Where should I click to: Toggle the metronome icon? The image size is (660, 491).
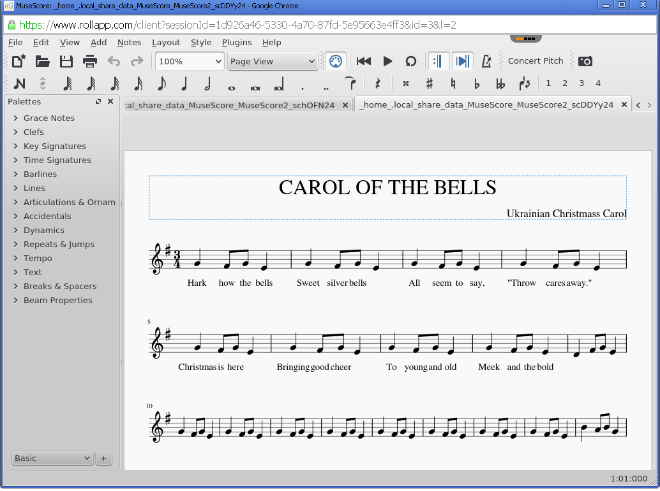(x=486, y=61)
